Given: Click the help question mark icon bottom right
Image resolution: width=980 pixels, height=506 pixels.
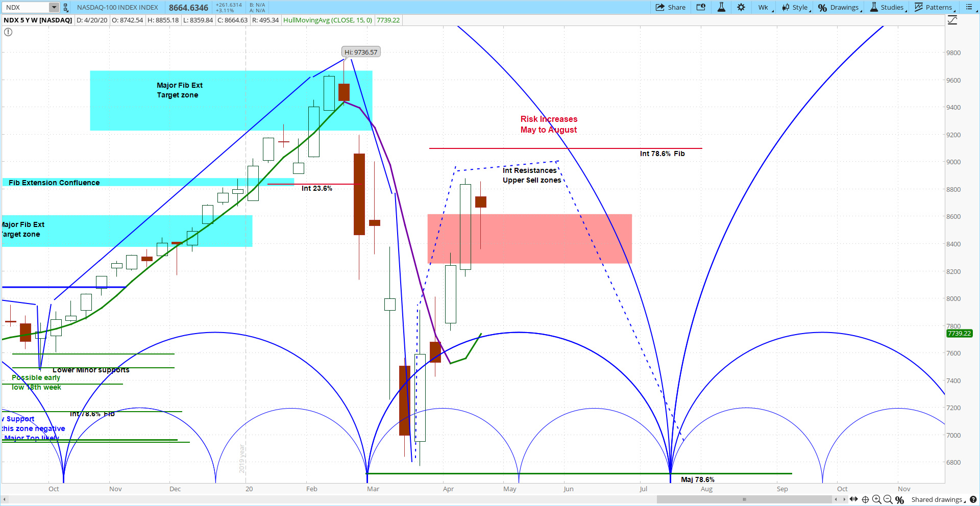Looking at the screenshot, I should point(974,500).
